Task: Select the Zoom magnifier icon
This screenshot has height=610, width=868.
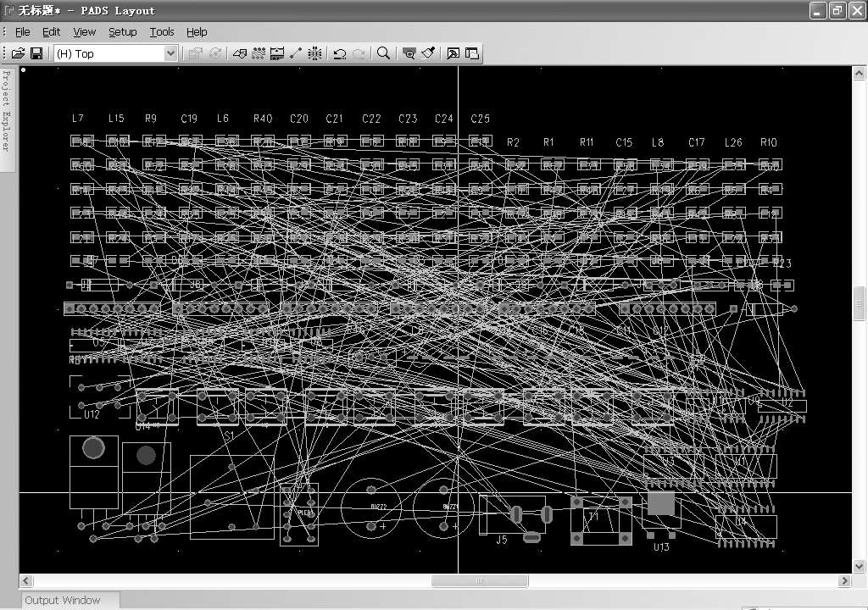Action: [x=383, y=53]
